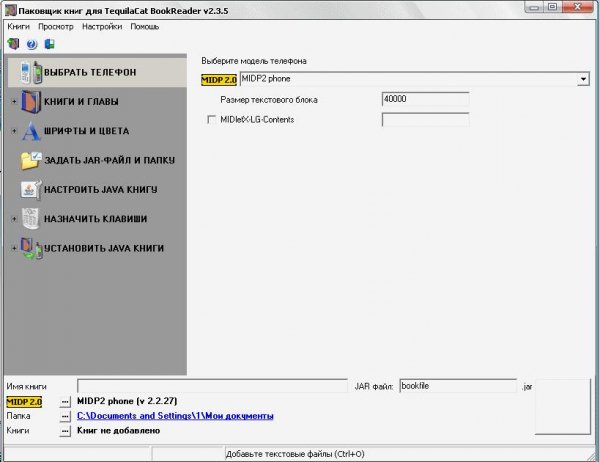Open the Настройки menu

[102, 26]
